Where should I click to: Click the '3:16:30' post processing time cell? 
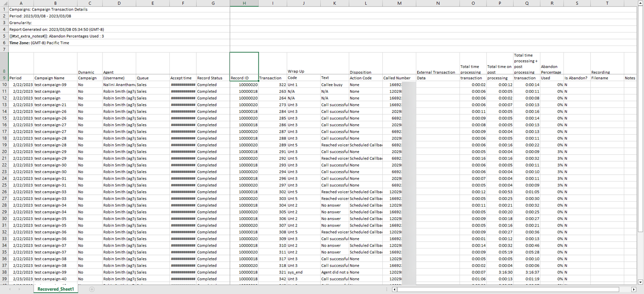[500, 272]
